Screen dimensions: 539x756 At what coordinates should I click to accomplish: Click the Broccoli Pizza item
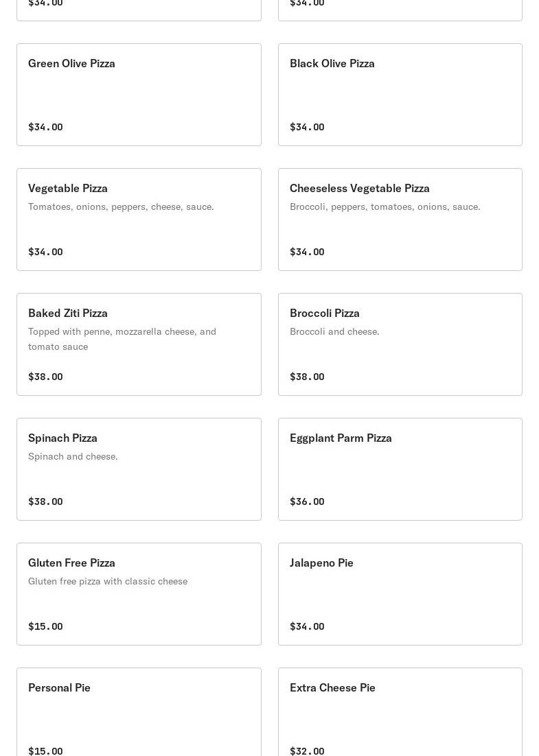[400, 344]
